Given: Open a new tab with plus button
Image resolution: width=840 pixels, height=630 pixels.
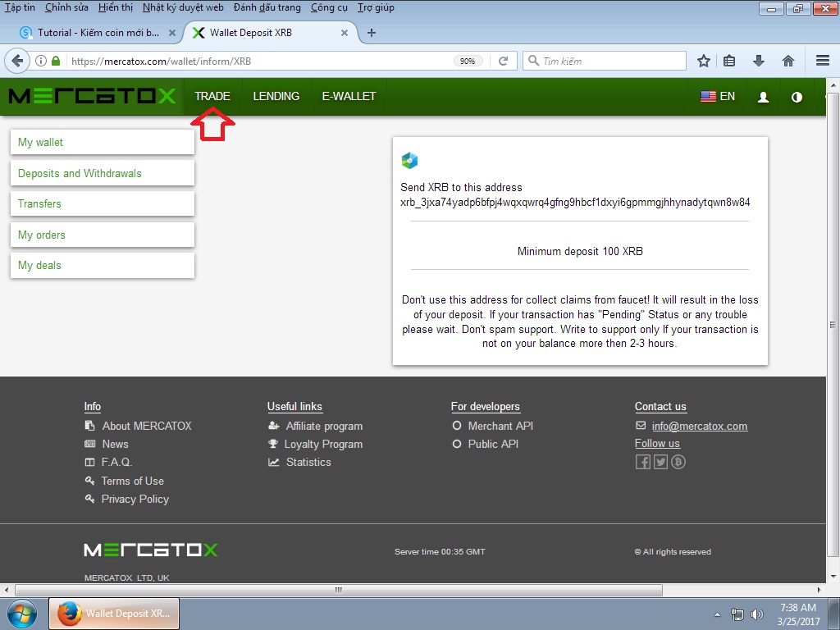Looking at the screenshot, I should [372, 33].
